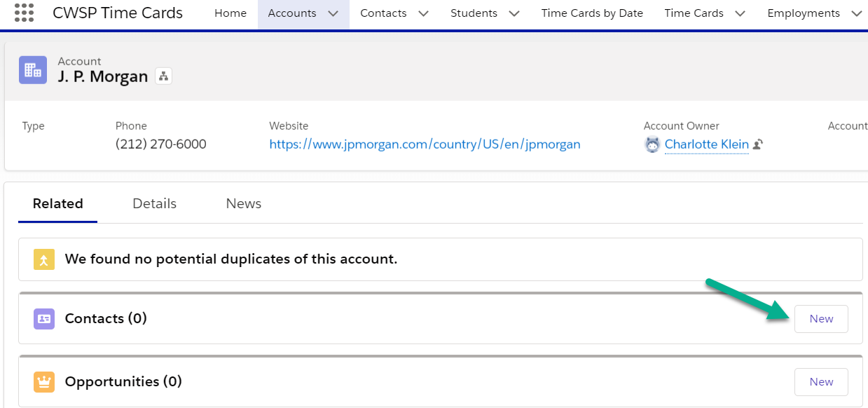868x408 pixels.
Task: Switch to the Related tab
Action: [x=58, y=204]
